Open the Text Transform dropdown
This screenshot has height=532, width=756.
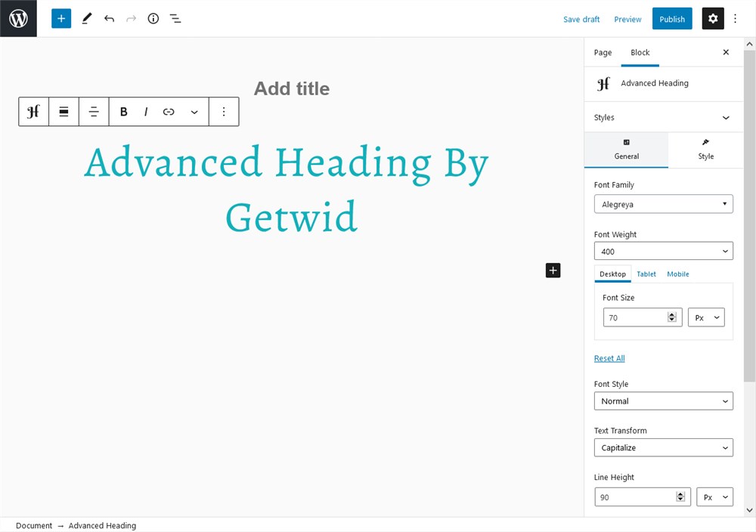pyautogui.click(x=664, y=447)
